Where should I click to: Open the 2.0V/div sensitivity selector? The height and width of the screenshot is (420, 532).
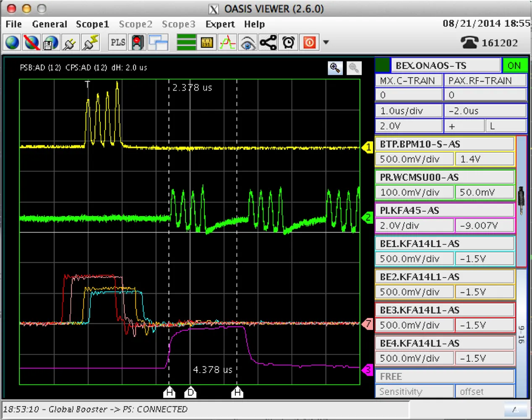[x=415, y=225]
